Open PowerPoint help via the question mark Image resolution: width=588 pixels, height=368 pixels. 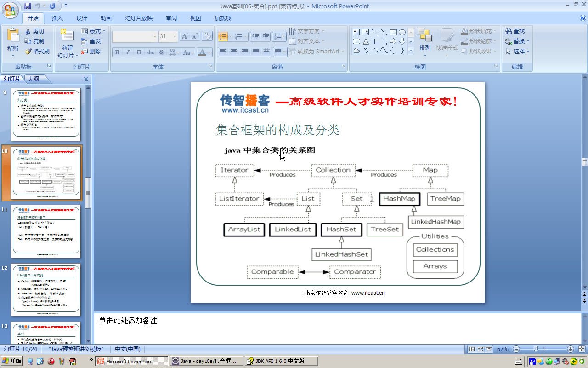point(583,18)
